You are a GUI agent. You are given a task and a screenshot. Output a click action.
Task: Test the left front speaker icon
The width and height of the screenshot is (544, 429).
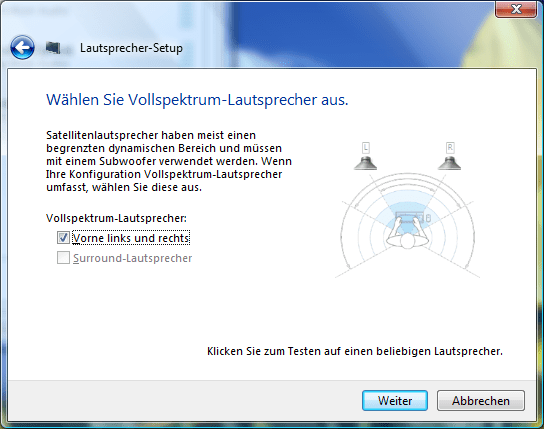(365, 163)
